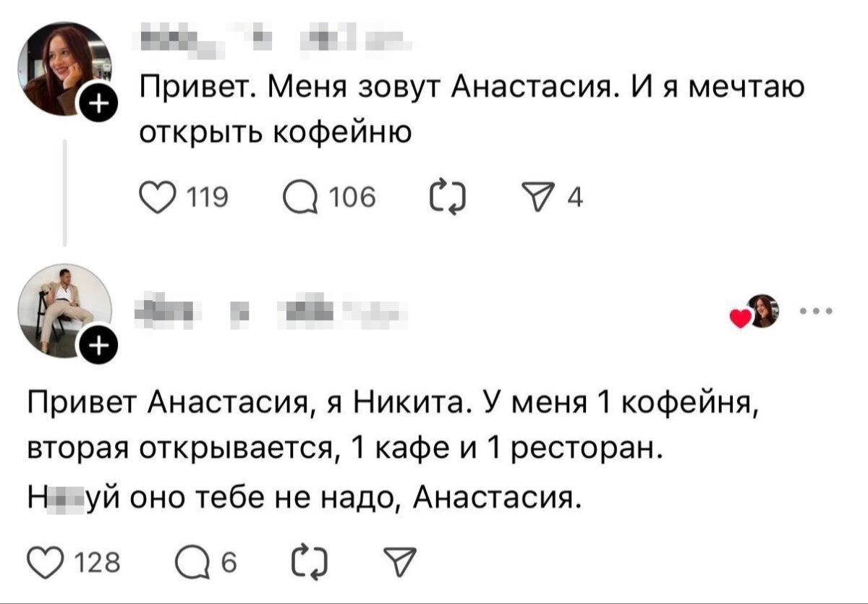View the 119 likes on Anastasia's post
Image resolution: width=868 pixels, height=604 pixels.
pyautogui.click(x=207, y=194)
